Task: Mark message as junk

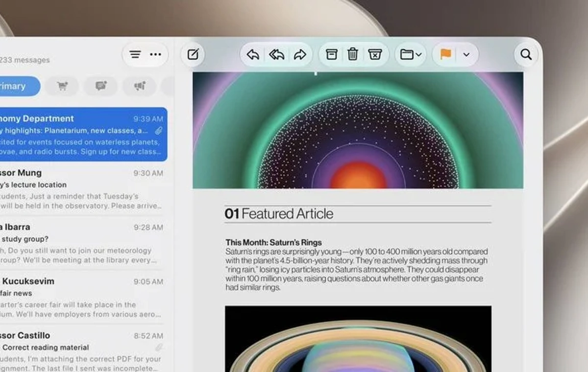Action: click(x=375, y=54)
